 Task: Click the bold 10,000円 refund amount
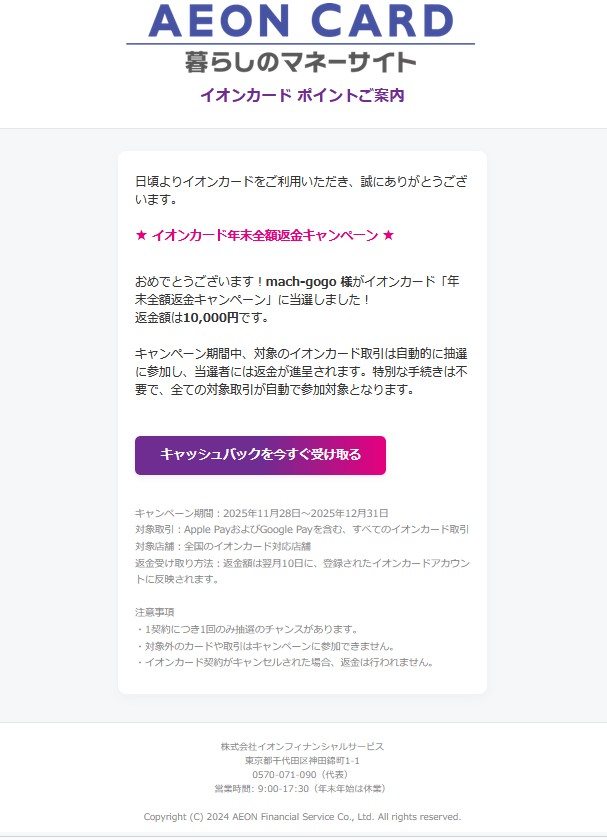point(211,318)
